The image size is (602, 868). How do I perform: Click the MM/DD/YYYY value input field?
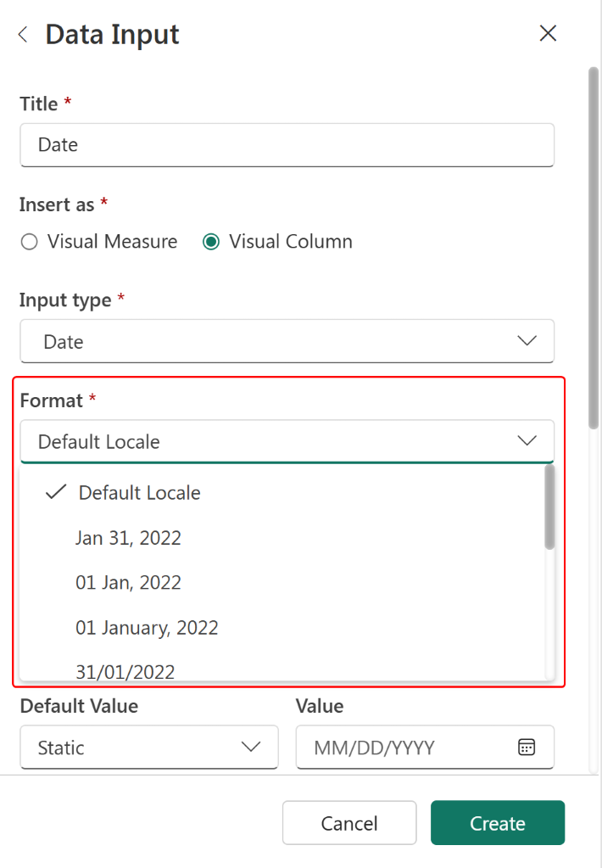click(425, 748)
